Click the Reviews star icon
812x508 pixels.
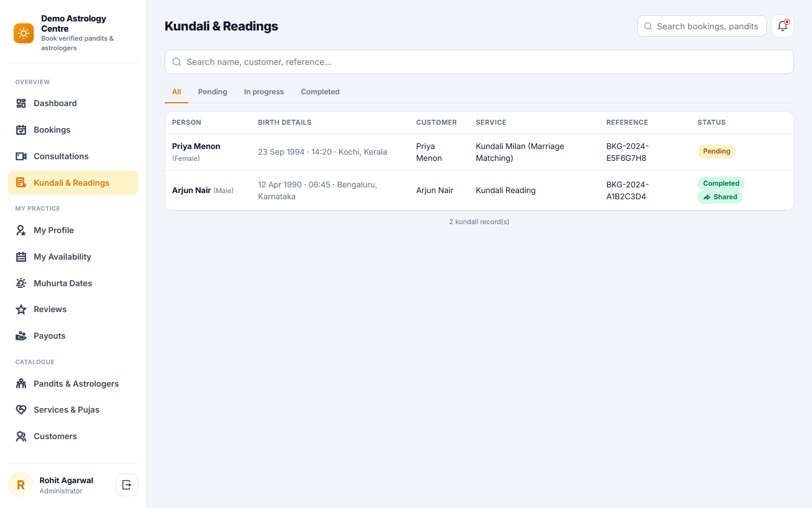(x=21, y=309)
